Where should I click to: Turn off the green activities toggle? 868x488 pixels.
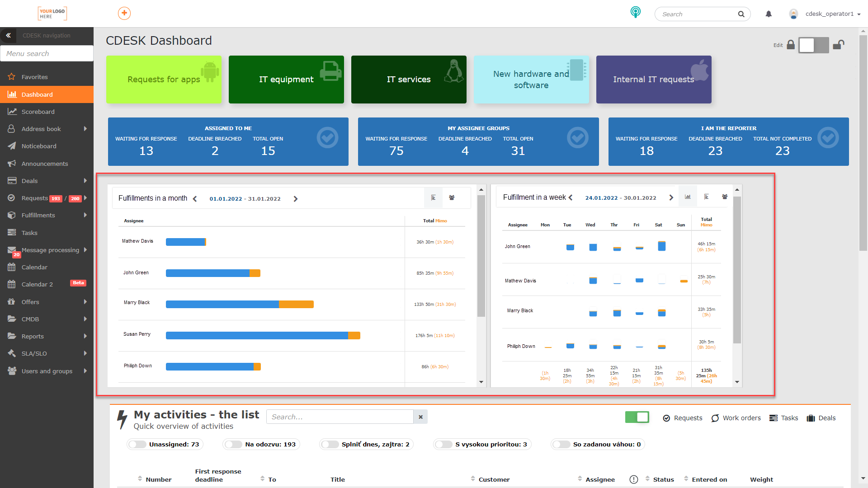click(637, 417)
